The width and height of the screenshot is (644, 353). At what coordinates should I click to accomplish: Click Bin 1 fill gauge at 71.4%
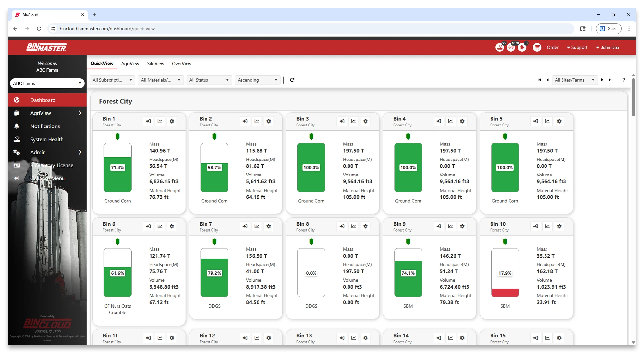coord(117,167)
